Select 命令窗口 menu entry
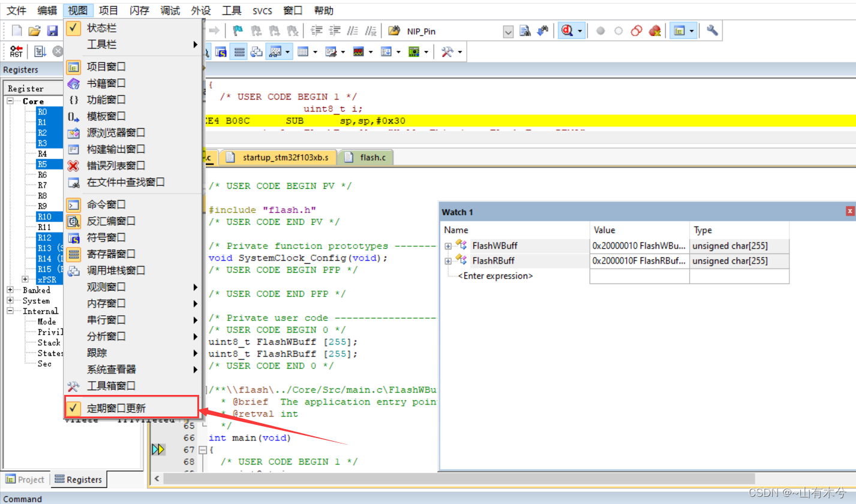 133,204
